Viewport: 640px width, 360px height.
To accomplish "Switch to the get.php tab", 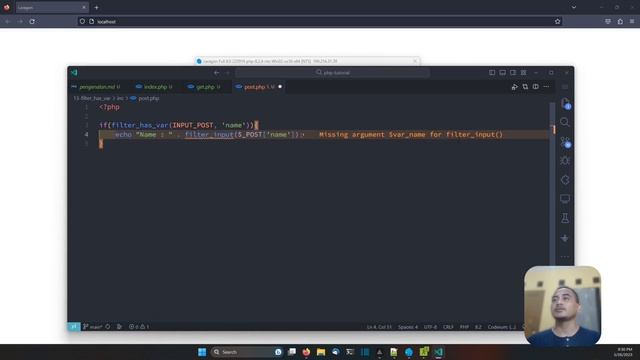I will tap(205, 87).
